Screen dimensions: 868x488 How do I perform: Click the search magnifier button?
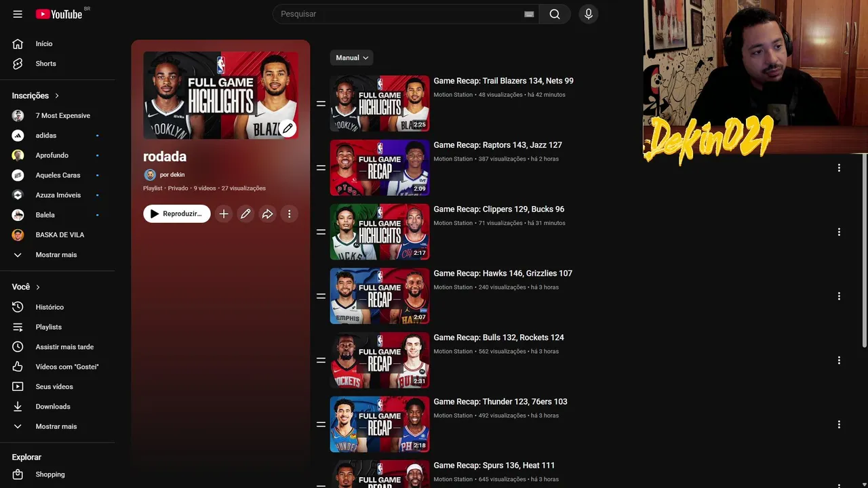pos(555,14)
